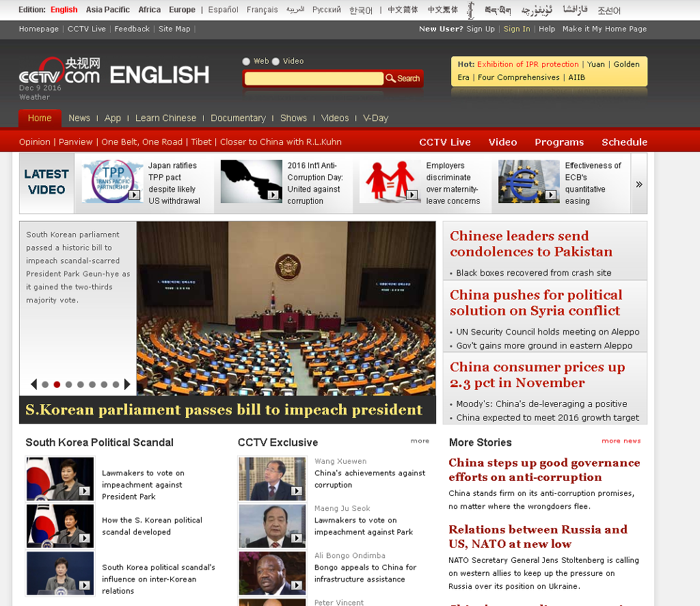This screenshot has height=606, width=700.
Task: Click more link beside CCTV Exclusive
Action: coord(420,440)
